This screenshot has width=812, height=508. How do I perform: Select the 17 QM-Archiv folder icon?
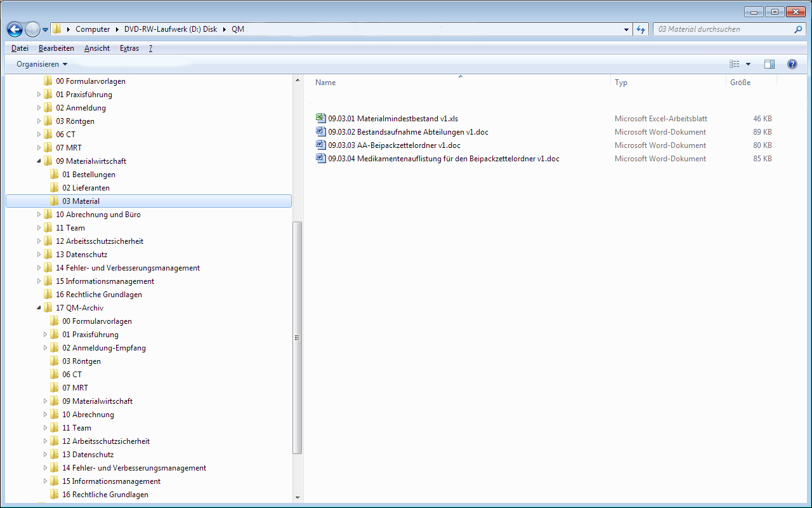(48, 307)
